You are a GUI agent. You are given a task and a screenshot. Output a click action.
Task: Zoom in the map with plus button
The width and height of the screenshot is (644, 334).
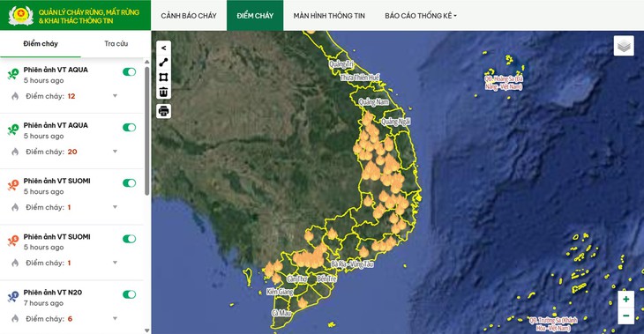tap(626, 299)
